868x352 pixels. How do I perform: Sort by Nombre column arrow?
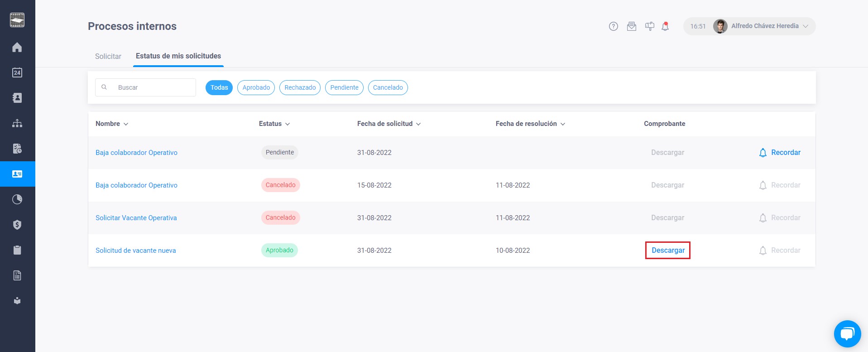pyautogui.click(x=126, y=124)
